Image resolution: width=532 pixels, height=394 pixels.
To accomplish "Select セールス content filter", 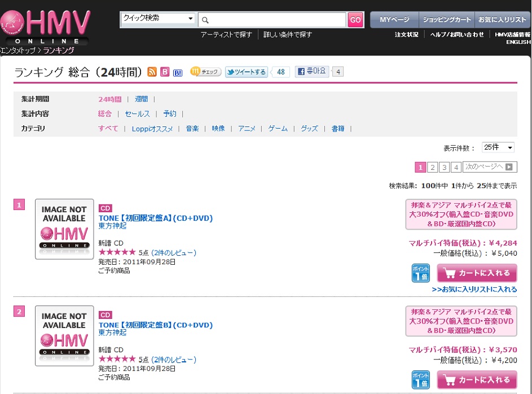I will pos(138,113).
